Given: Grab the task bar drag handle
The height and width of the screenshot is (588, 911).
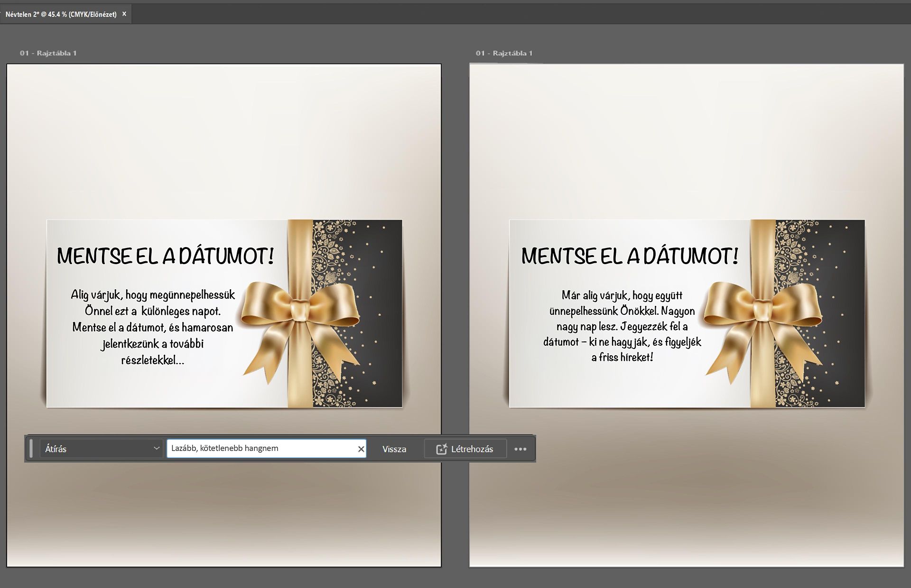Looking at the screenshot, I should (x=31, y=449).
